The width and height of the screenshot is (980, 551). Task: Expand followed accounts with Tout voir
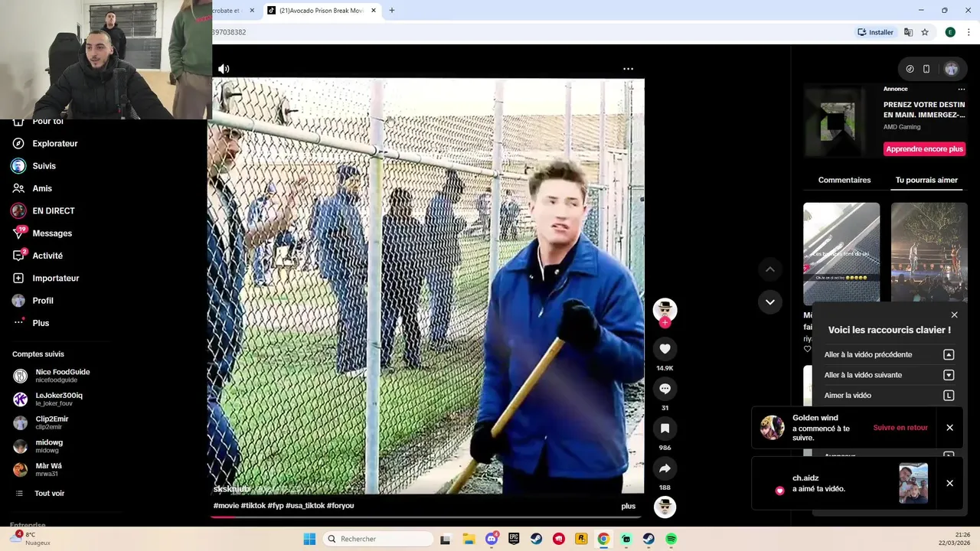pos(49,494)
